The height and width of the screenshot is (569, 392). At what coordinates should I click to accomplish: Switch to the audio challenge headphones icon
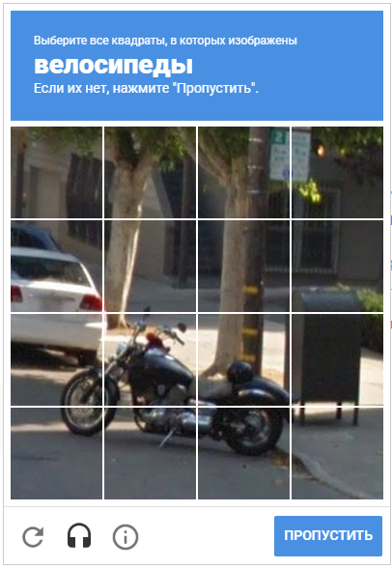79,535
